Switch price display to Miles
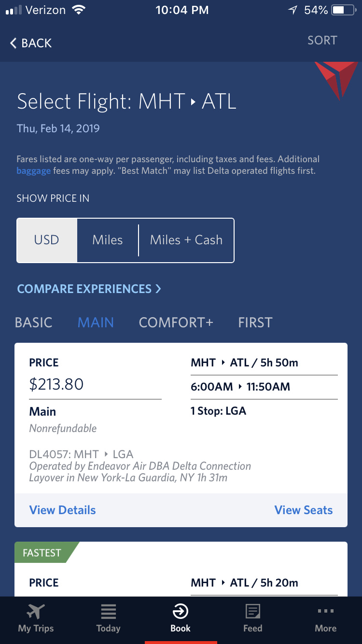This screenshot has height=644, width=362. point(108,240)
